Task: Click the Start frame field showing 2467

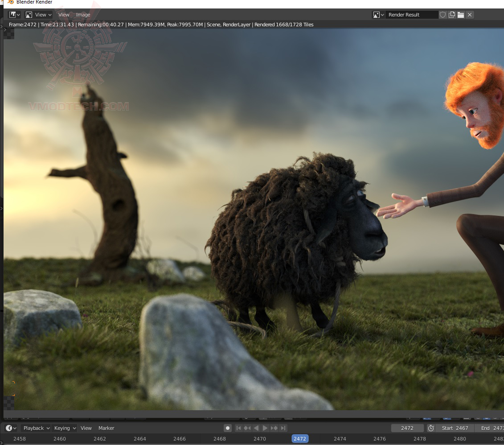Action: [455, 428]
